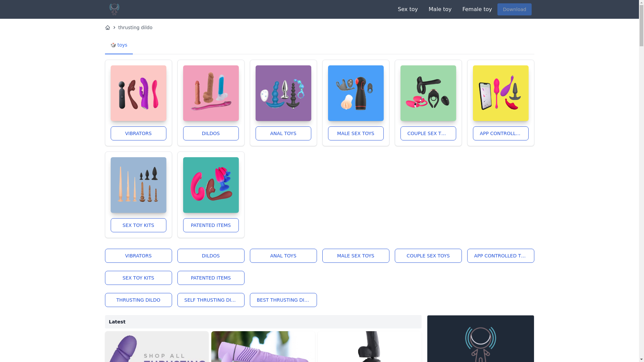Select SEX TOY KITS link in tag list
The height and width of the screenshot is (362, 644).
[x=138, y=278]
